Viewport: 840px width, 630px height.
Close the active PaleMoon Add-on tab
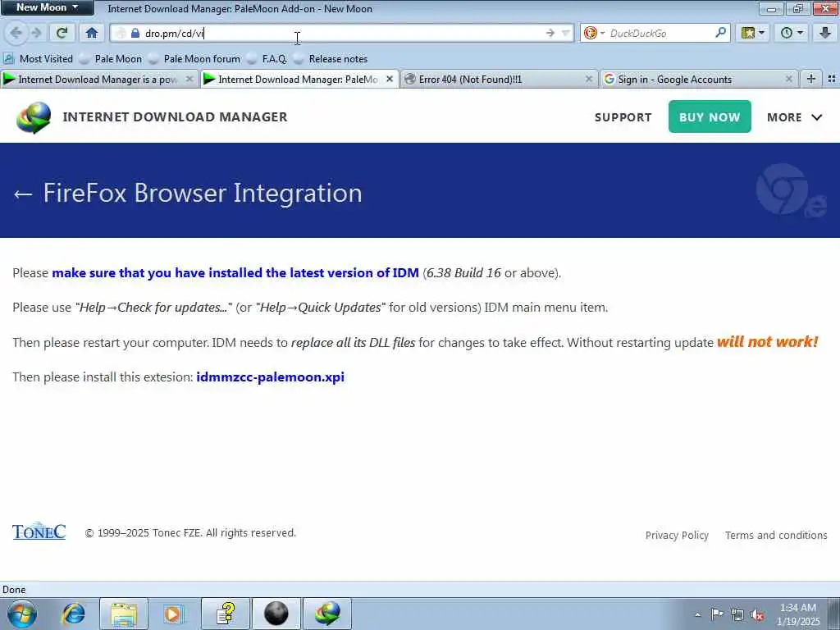(x=390, y=80)
